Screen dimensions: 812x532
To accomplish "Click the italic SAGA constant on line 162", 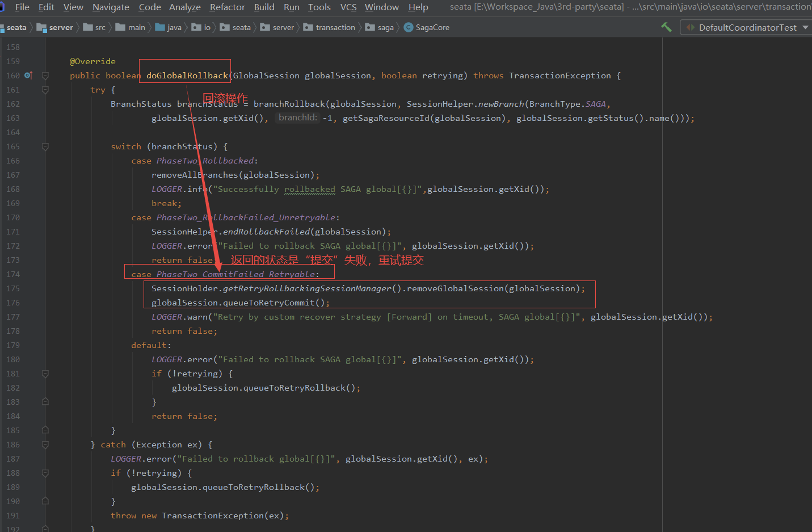I will pos(596,104).
